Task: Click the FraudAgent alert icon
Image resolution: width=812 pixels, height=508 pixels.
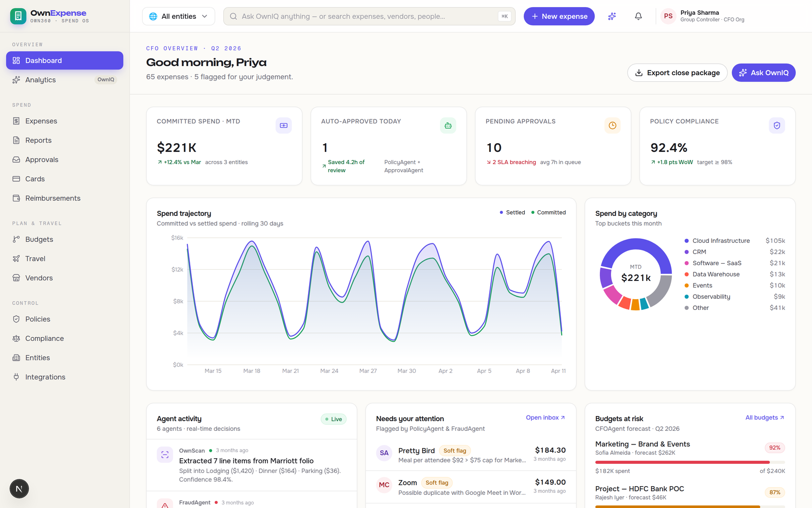Action: coord(165,505)
